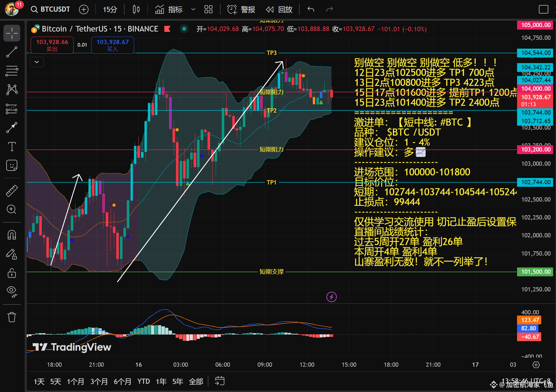The height and width of the screenshot is (392, 556).
Task: Click the green market status dot
Action: pyautogui.click(x=184, y=29)
